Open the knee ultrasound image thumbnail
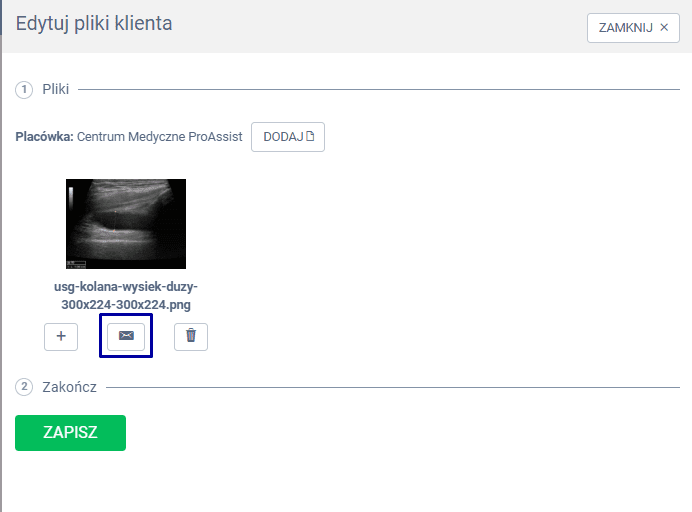This screenshot has width=692, height=512. point(126,224)
